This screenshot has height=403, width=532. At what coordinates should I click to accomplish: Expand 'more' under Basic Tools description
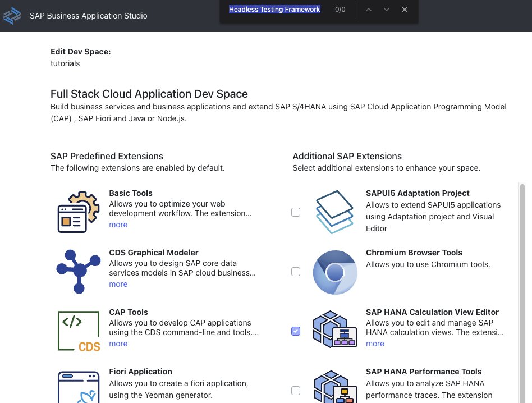tap(118, 225)
